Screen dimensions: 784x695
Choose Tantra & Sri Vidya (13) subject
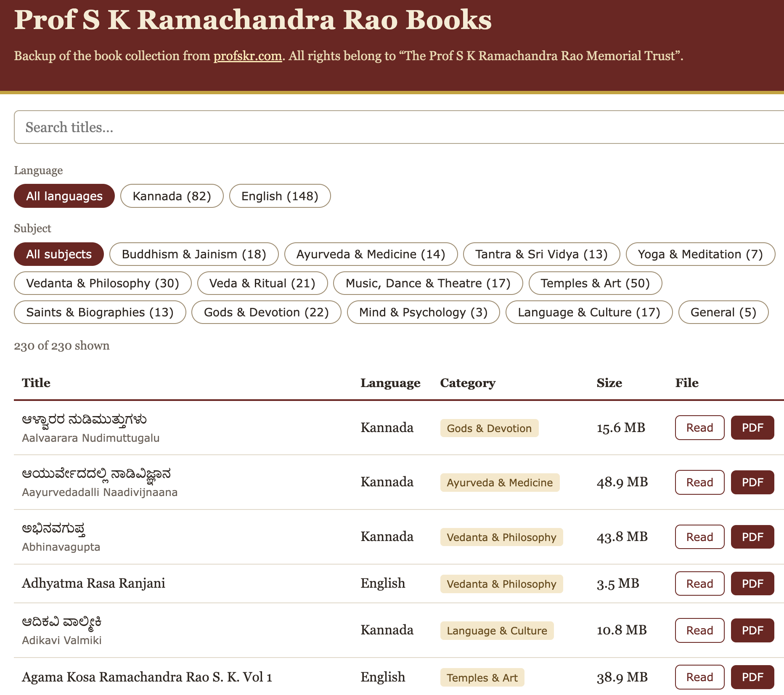(542, 254)
